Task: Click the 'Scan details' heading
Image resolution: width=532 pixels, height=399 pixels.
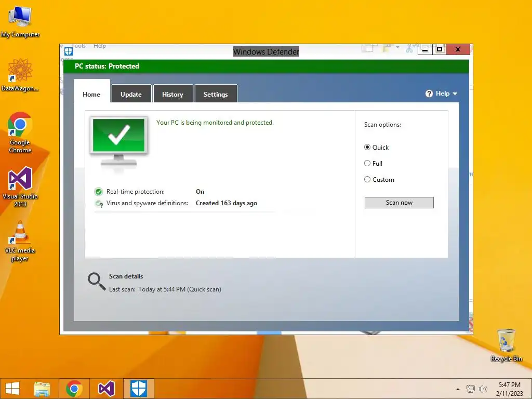Action: [126, 276]
